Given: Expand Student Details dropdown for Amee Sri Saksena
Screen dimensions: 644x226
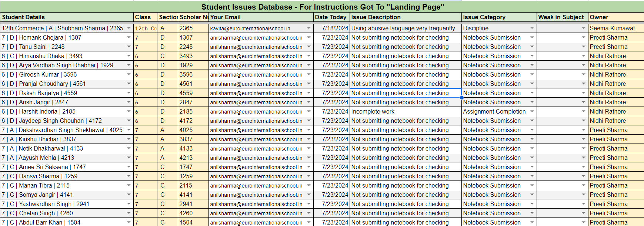Looking at the screenshot, I should 129,167.
